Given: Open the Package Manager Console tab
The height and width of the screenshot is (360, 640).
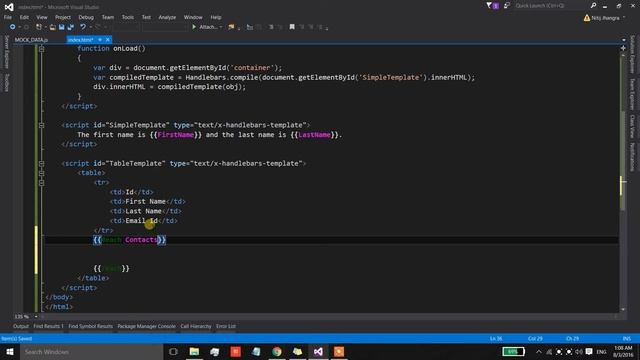Looking at the screenshot, I should click(x=147, y=326).
